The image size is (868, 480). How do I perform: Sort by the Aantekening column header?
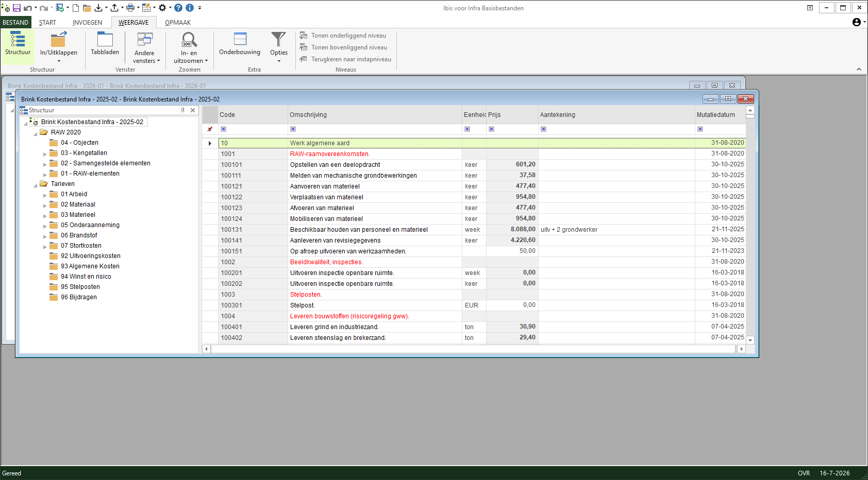tap(616, 115)
